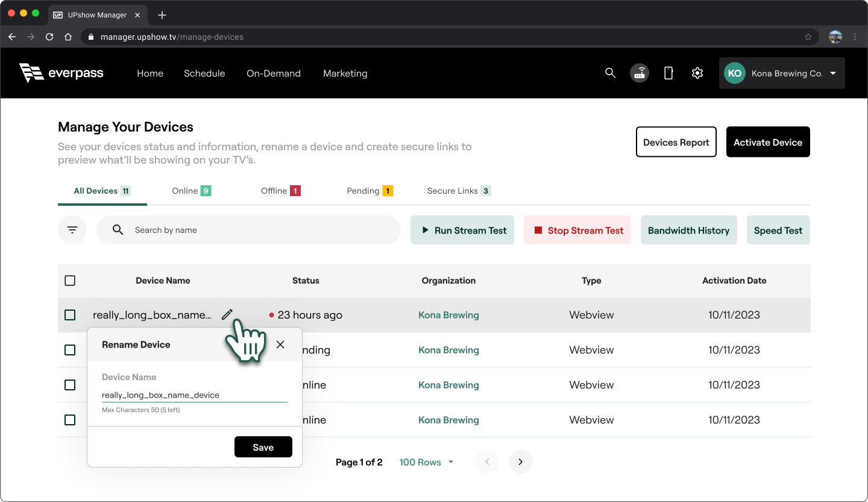Open the Marketing menu
The height and width of the screenshot is (502, 868).
(x=345, y=73)
